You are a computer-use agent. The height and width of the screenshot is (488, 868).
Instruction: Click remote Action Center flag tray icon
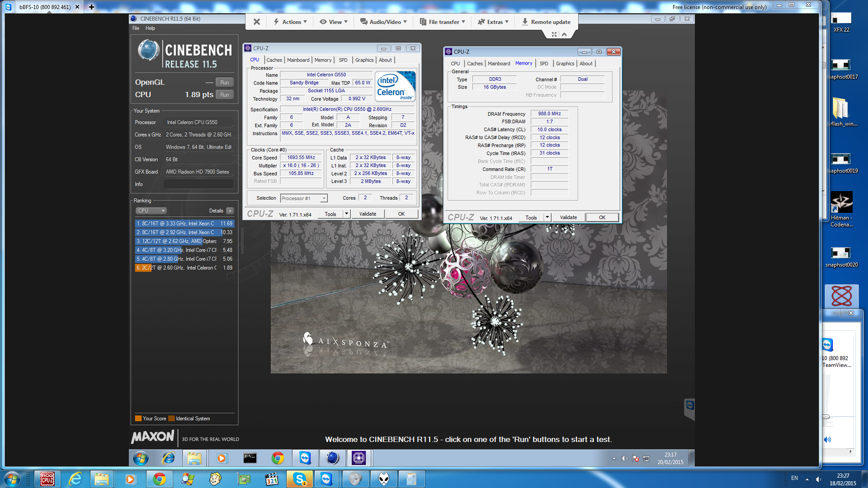coord(636,458)
